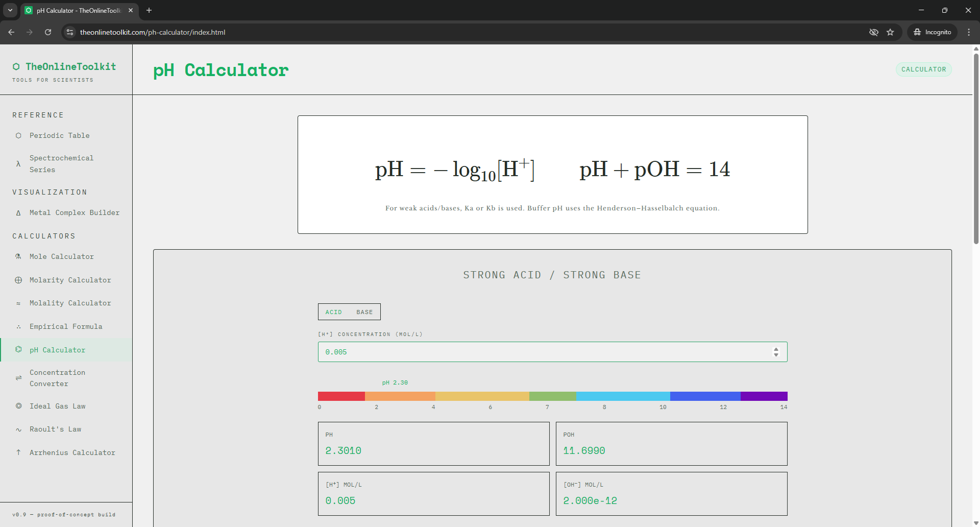Click the green neutral pH scale segment
This screenshot has height=527, width=980.
tap(553, 396)
